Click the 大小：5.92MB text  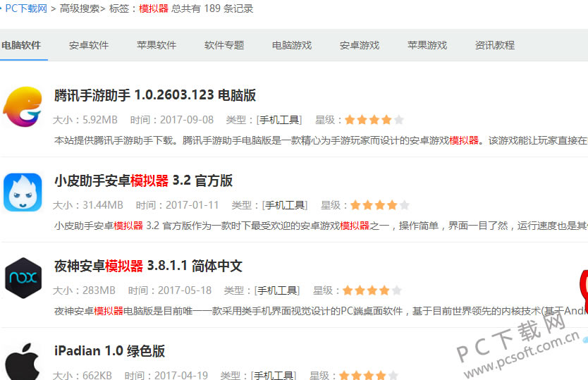coord(85,120)
